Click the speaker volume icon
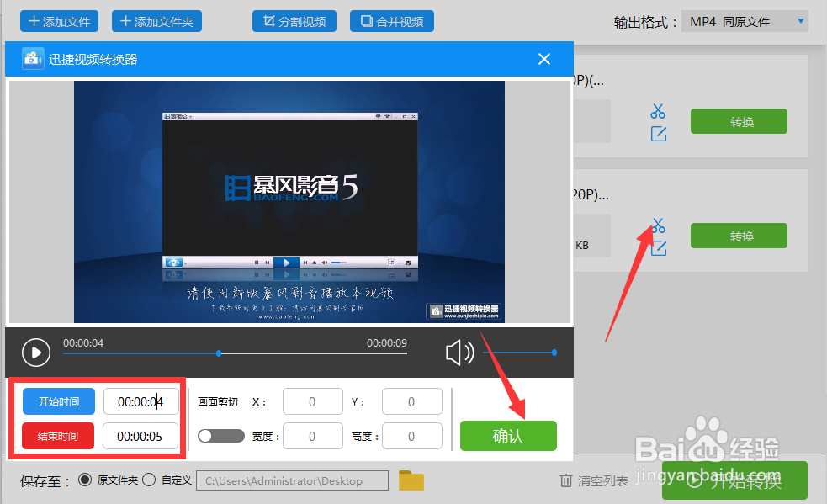Viewport: 827px width, 504px height. pyautogui.click(x=459, y=353)
